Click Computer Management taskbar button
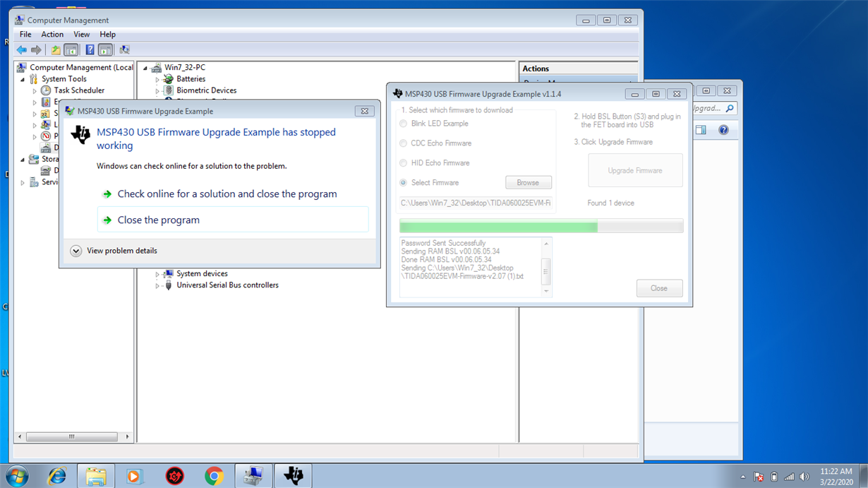This screenshot has height=488, width=868. point(253,476)
